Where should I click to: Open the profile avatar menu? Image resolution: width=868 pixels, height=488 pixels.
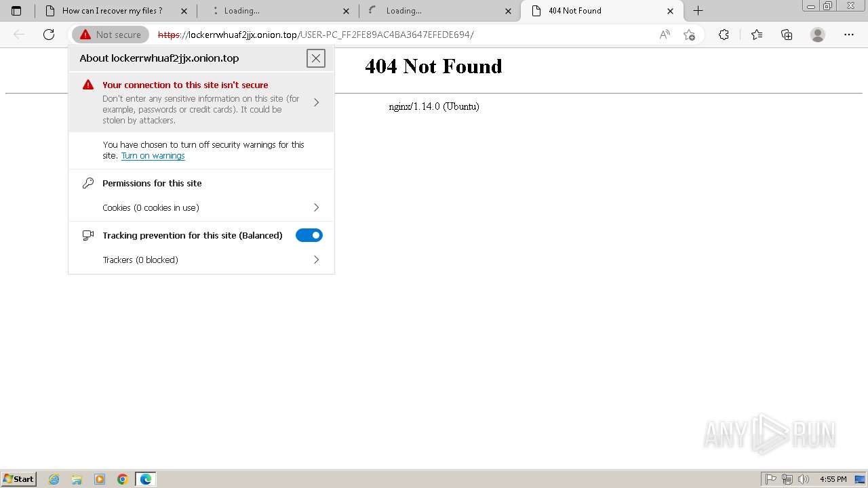pos(818,35)
